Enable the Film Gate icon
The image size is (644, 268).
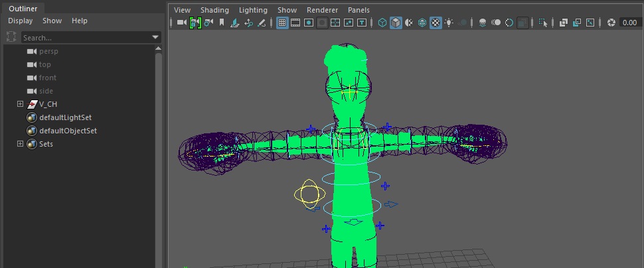coord(295,23)
